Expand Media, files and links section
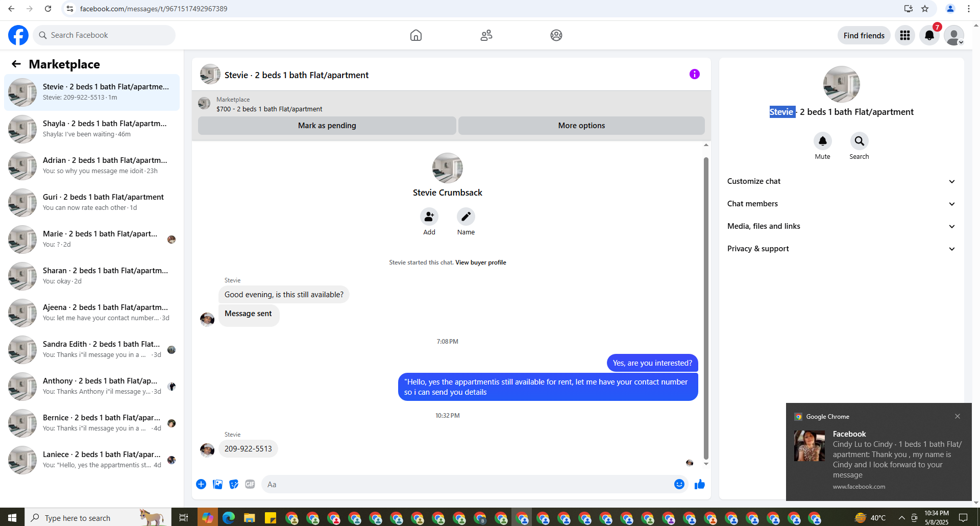Image resolution: width=980 pixels, height=526 pixels. 841,226
